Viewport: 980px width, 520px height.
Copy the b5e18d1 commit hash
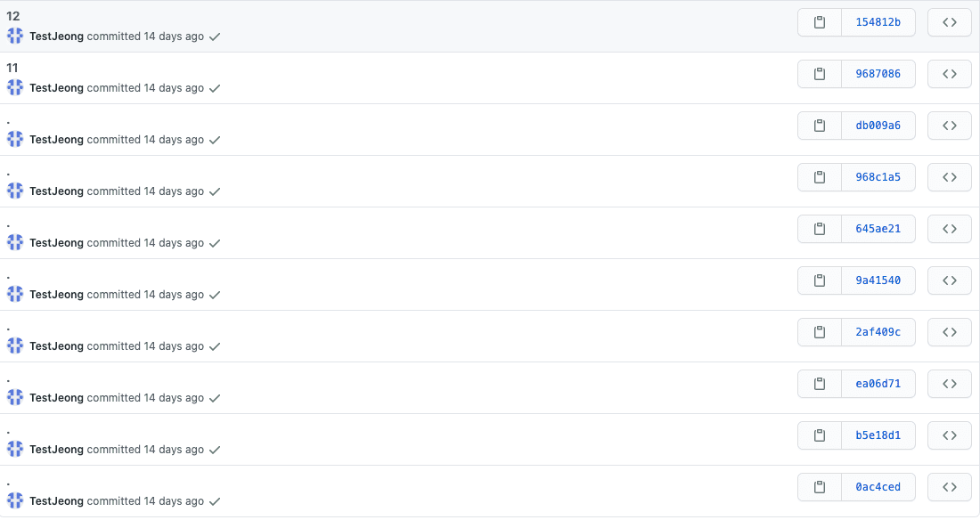coord(819,435)
